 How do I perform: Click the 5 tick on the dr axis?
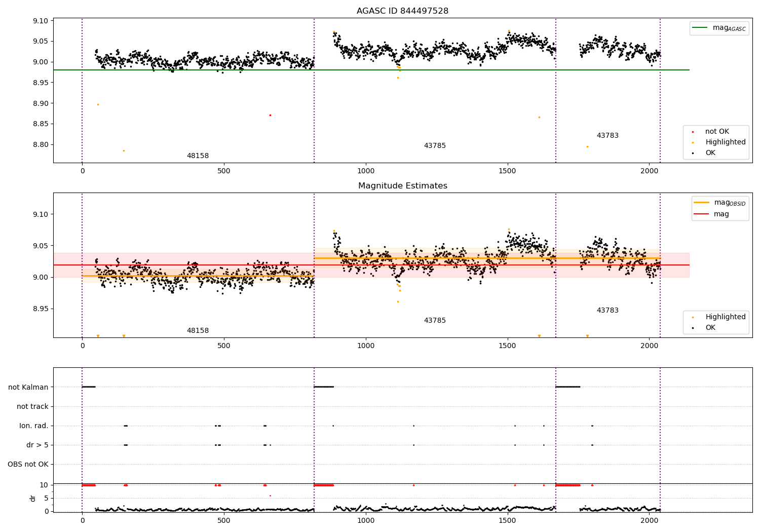click(47, 499)
